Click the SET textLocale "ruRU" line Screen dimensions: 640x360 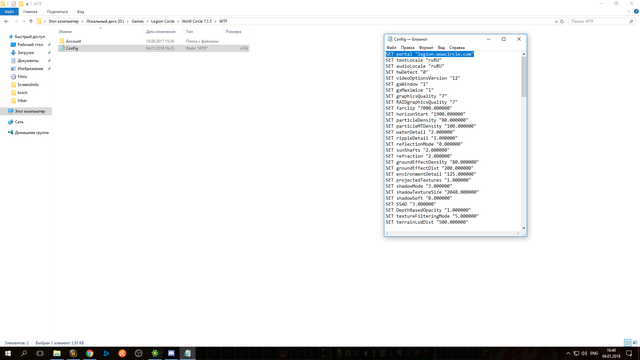tap(413, 60)
